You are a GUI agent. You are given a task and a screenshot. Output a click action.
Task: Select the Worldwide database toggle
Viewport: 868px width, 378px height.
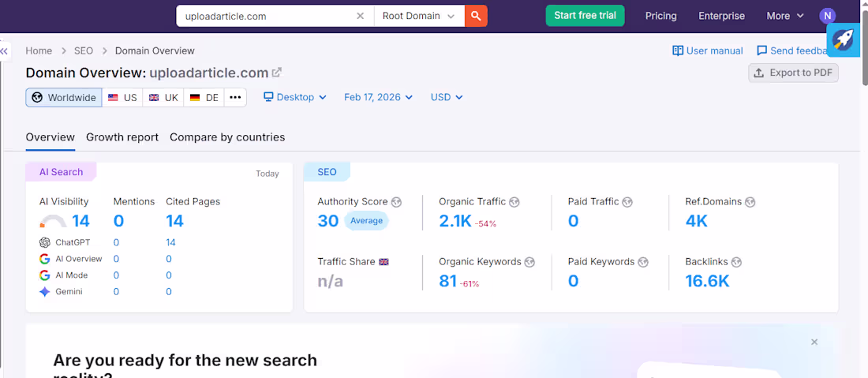[64, 97]
